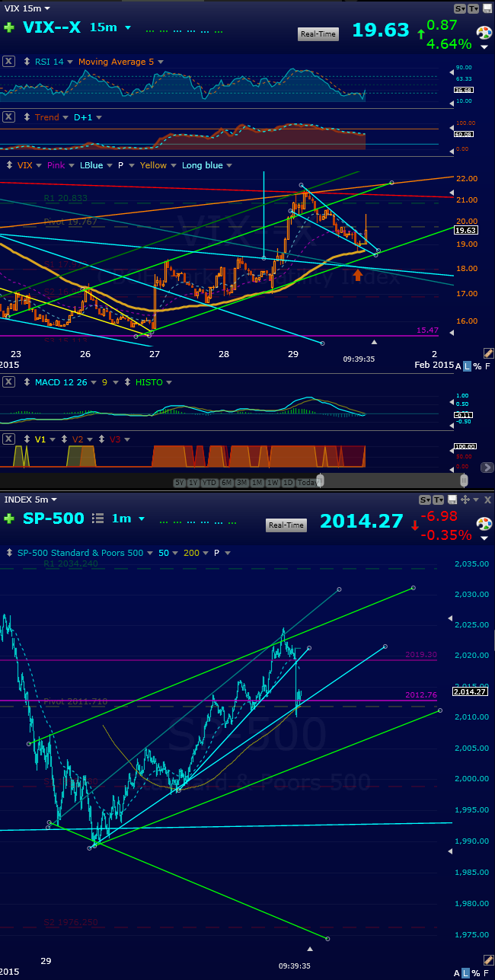Select the 1Y time range
Image resolution: width=495 pixels, height=980 pixels.
pos(193,482)
